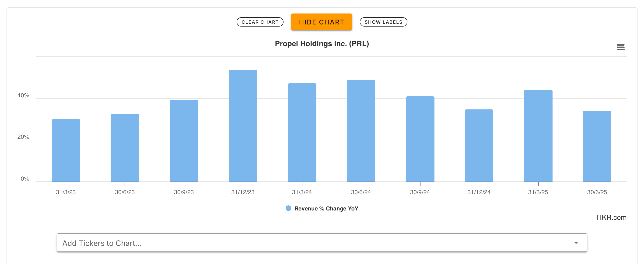The height and width of the screenshot is (264, 644).
Task: Select the 31/12/23 revenue growth bar
Action: tap(243, 126)
